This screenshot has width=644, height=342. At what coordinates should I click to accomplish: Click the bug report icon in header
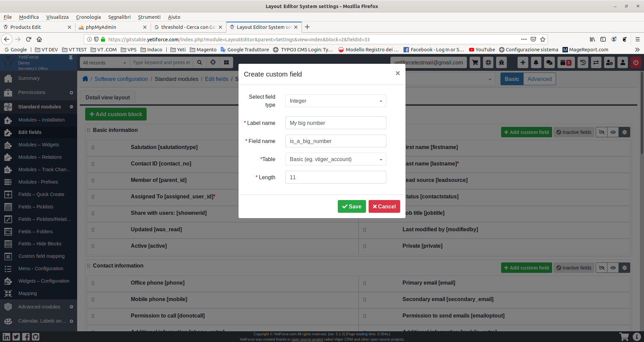coord(501,62)
